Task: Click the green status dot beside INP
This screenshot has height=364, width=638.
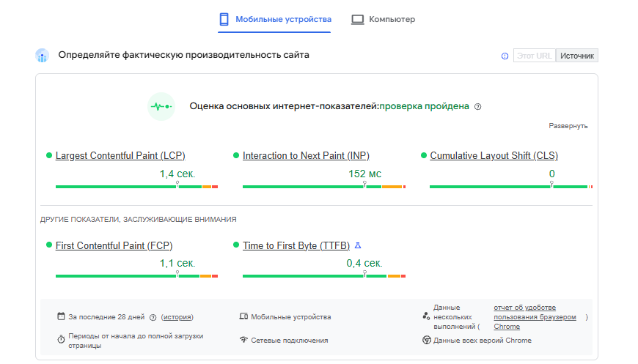Action: click(236, 155)
